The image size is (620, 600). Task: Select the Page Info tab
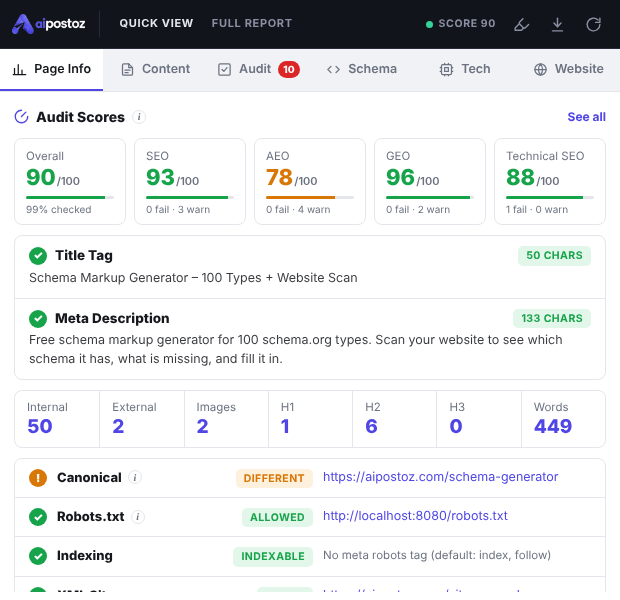tap(51, 70)
